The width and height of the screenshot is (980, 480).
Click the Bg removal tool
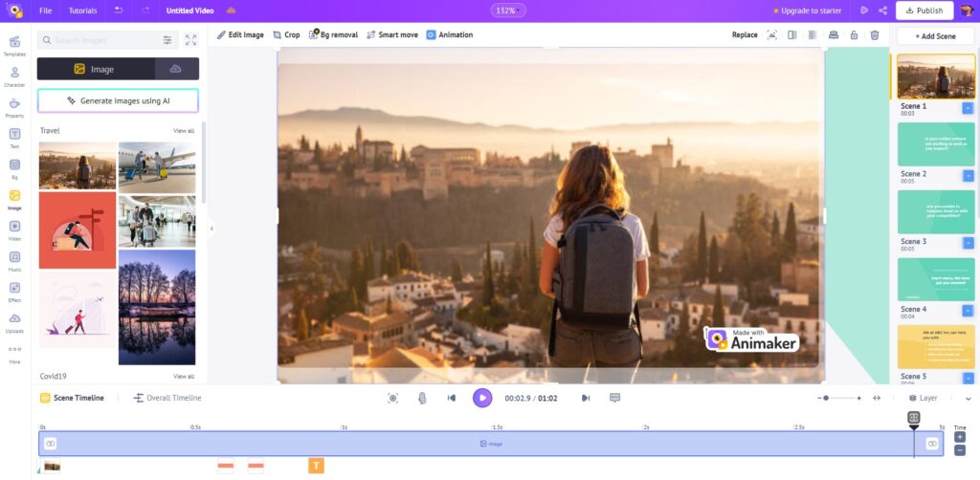tap(334, 35)
